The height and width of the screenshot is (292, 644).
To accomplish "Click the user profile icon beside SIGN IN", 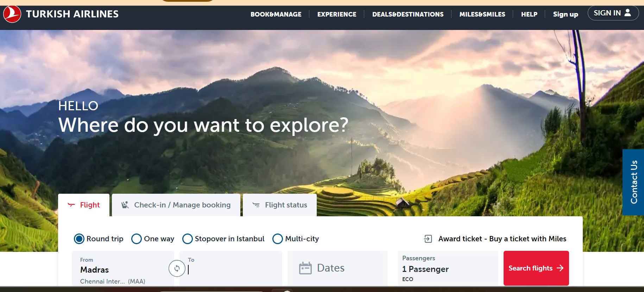I will tap(627, 13).
